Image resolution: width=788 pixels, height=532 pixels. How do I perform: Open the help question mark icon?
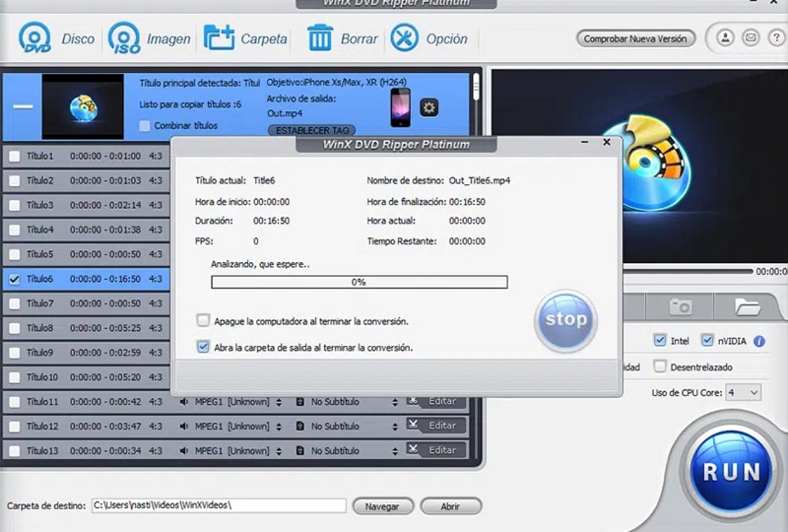point(776,37)
